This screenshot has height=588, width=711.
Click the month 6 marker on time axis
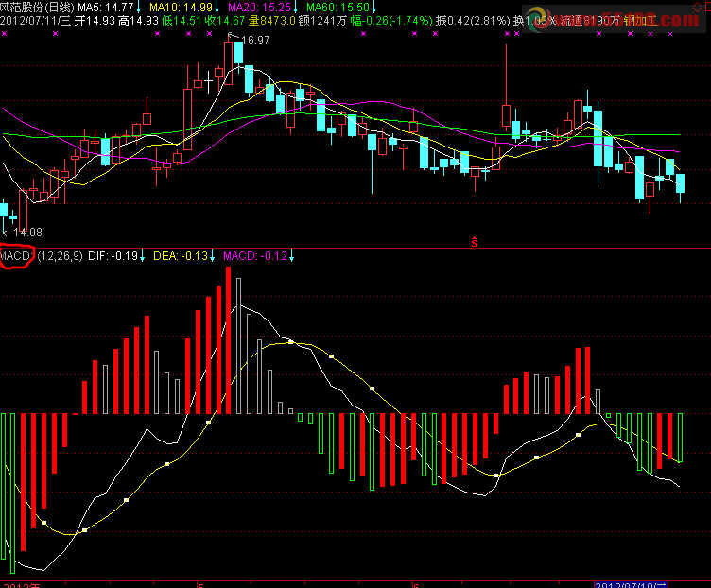click(416, 585)
